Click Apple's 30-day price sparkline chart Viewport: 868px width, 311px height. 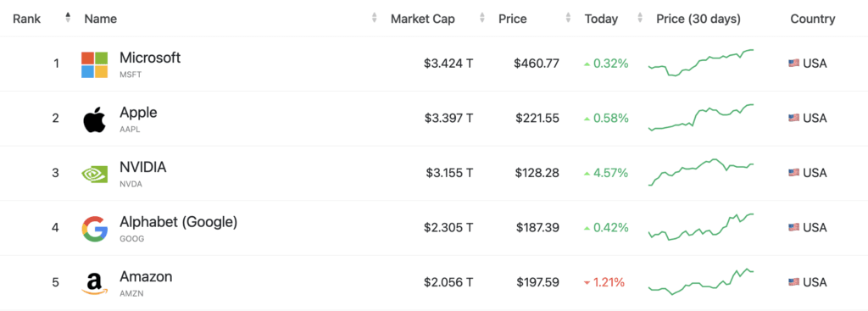tap(701, 117)
